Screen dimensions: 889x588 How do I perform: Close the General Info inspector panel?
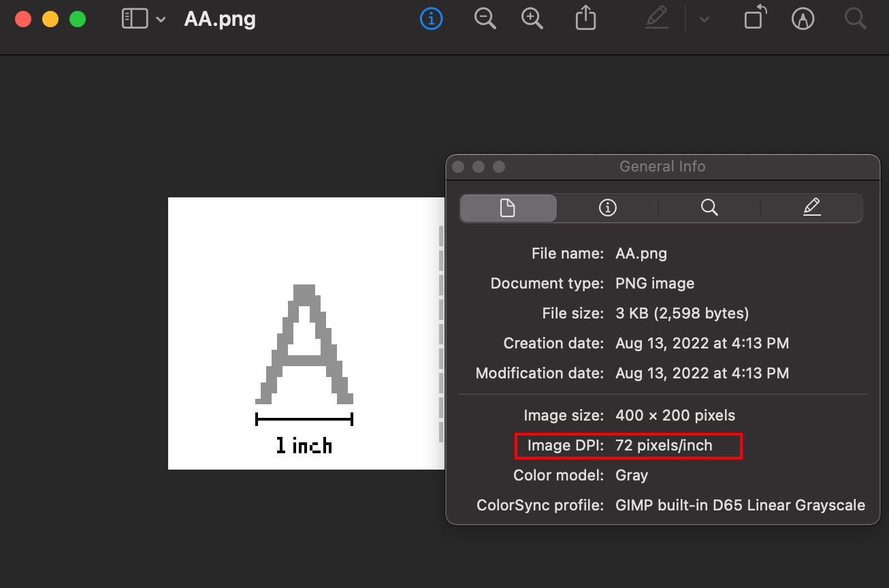pos(458,167)
